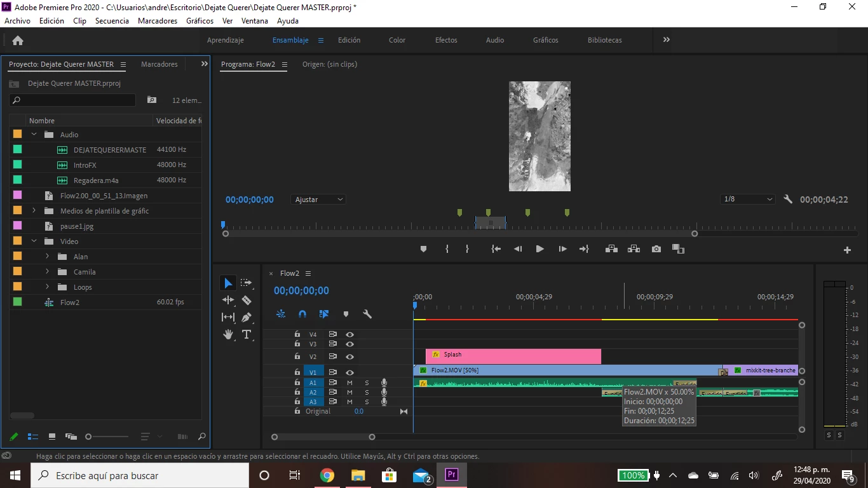The height and width of the screenshot is (488, 868).
Task: Click Go to Out point
Action: coord(584,249)
